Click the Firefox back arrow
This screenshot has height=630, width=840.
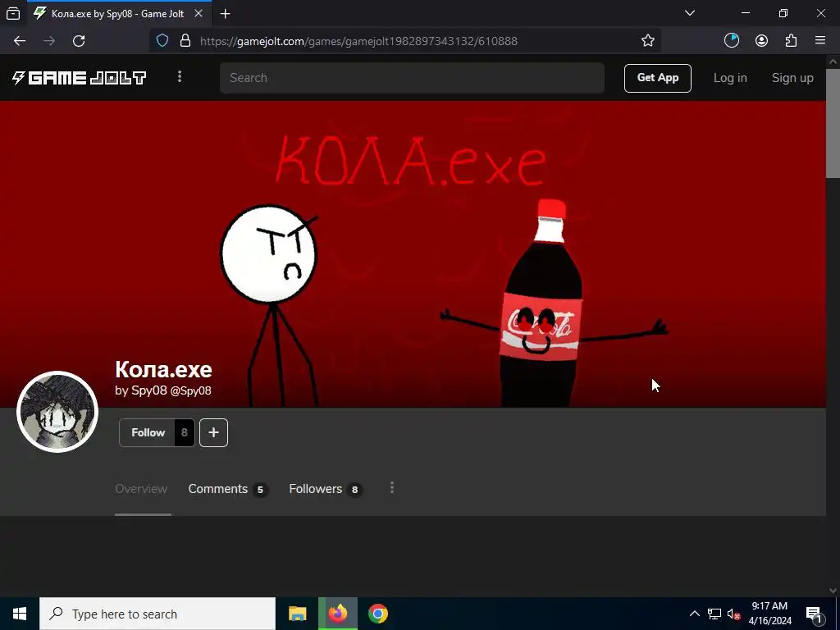(20, 41)
